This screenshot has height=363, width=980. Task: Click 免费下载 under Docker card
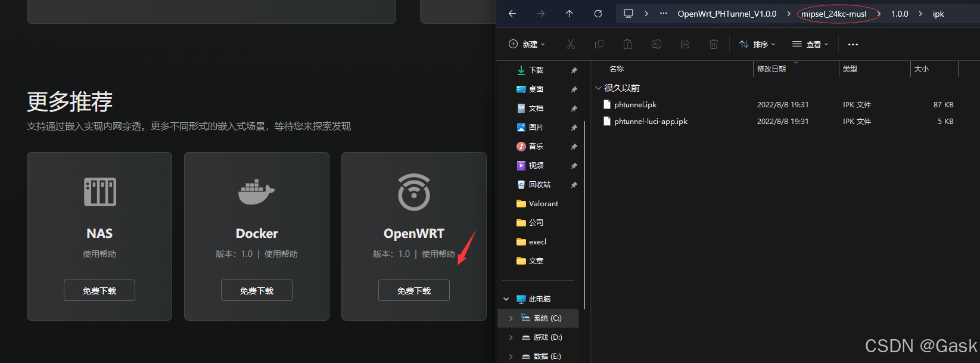(257, 290)
